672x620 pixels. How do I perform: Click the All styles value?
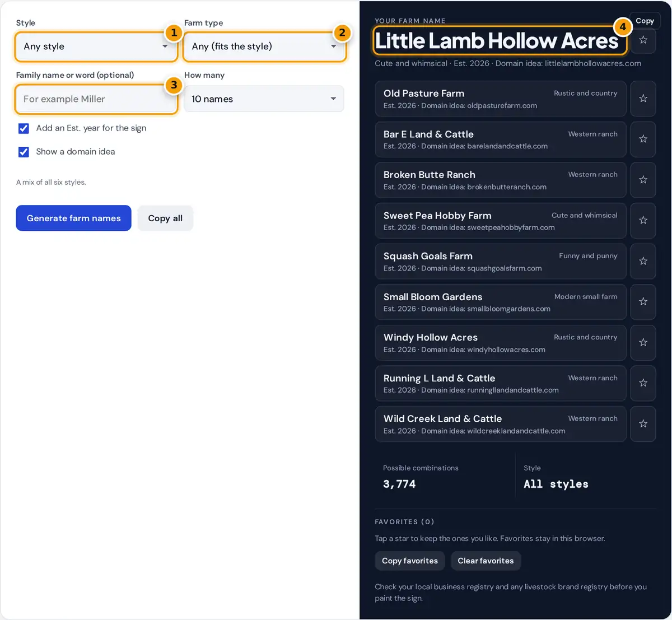[556, 484]
